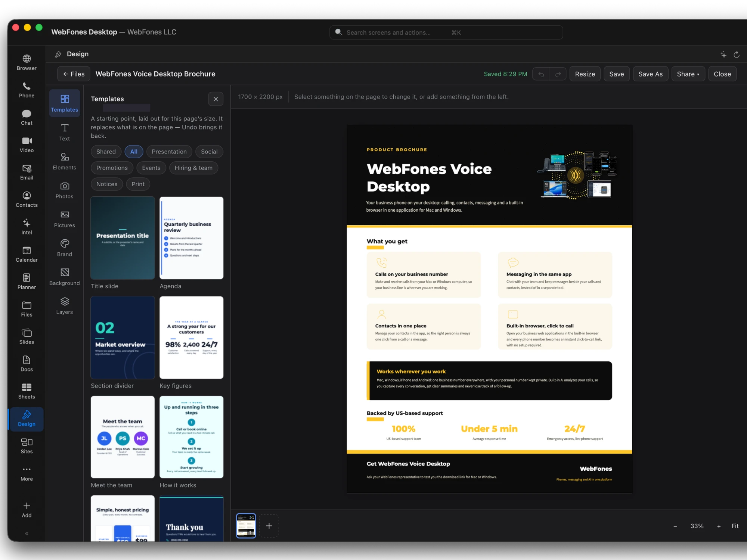Click the Save As button
Screen dimensions: 747x560
pos(650,74)
